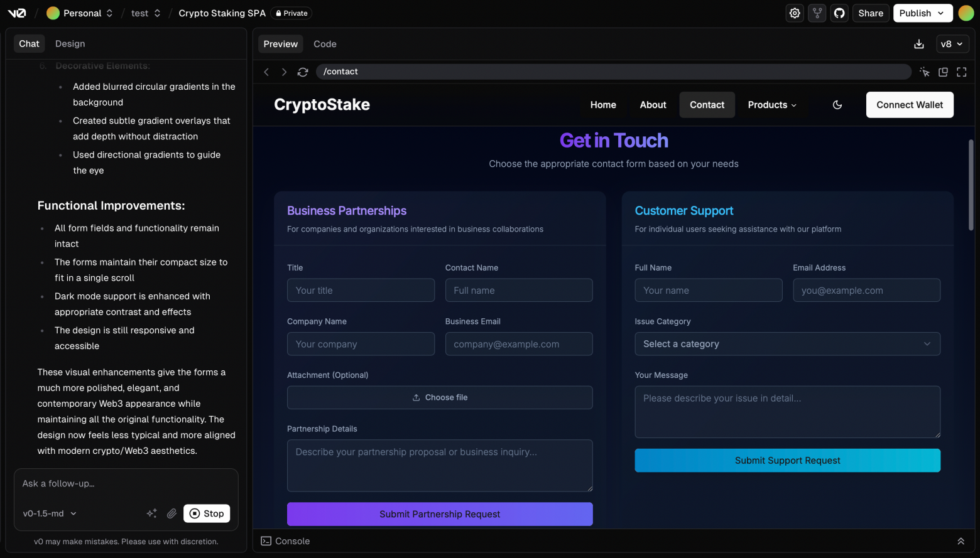Open the Git branch integration icon
The height and width of the screenshot is (558, 980).
coord(817,13)
